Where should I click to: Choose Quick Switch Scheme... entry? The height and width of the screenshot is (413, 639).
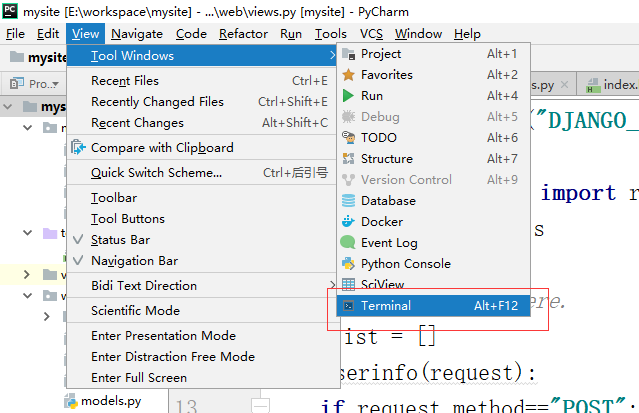coord(203,173)
